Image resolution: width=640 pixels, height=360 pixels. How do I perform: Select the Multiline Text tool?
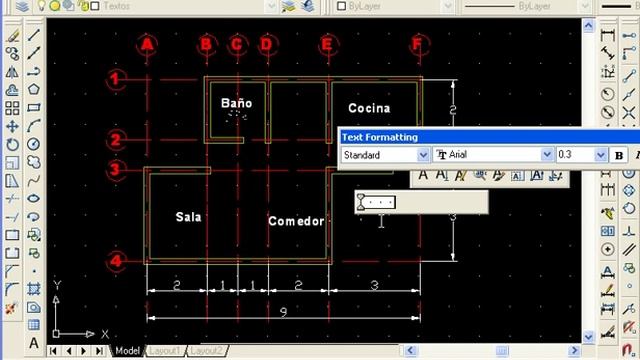point(34,343)
